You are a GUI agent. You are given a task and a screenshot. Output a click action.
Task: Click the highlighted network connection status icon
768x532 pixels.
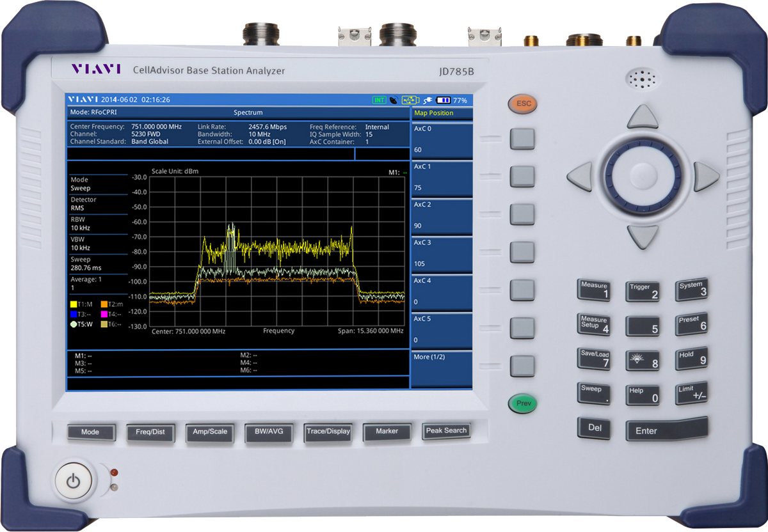410,100
